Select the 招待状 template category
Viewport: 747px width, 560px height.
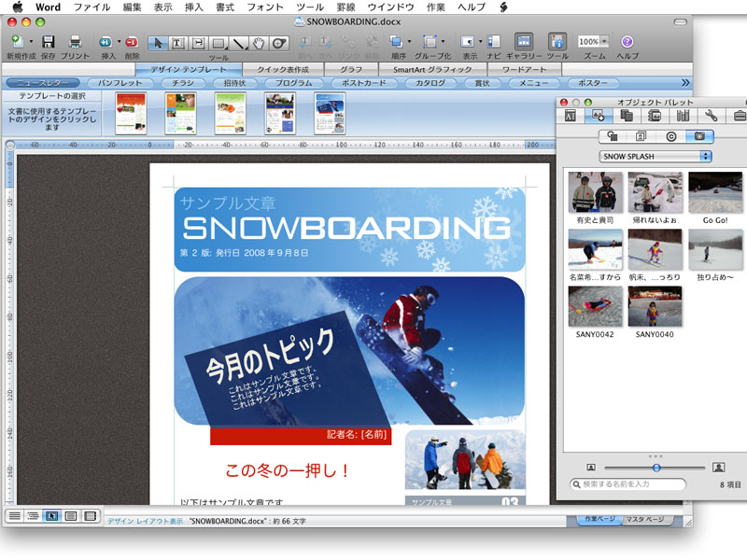(x=235, y=83)
